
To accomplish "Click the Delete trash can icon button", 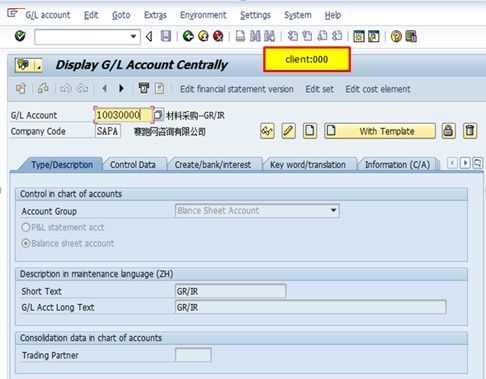I will (470, 131).
